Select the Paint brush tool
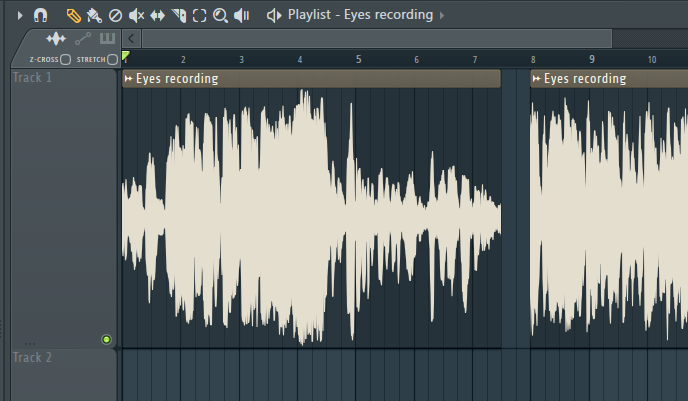Viewport: 688px width, 401px height. coord(94,16)
